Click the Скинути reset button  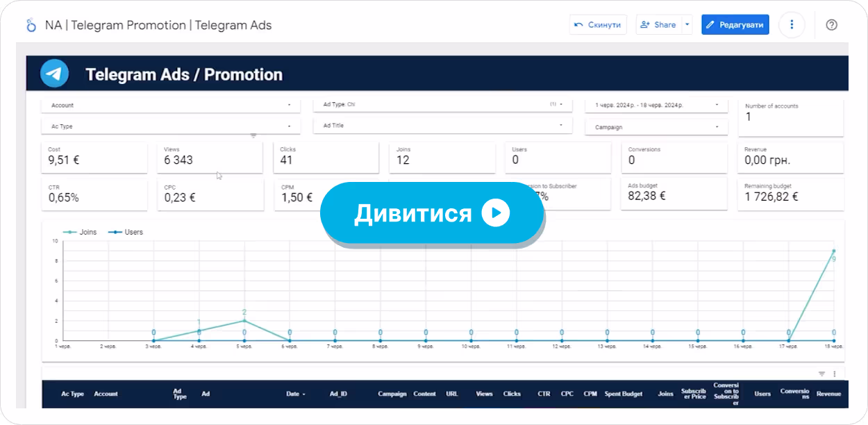[598, 24]
